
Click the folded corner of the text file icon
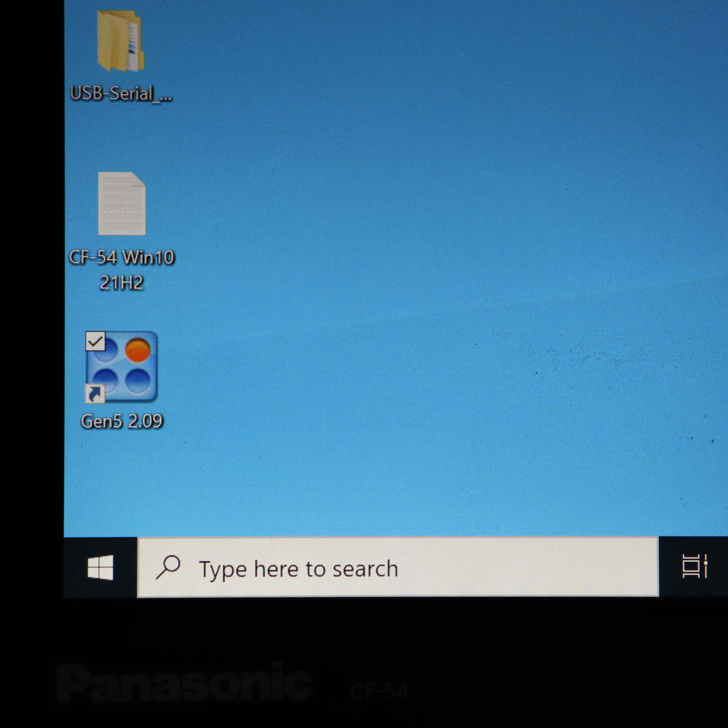[x=139, y=179]
